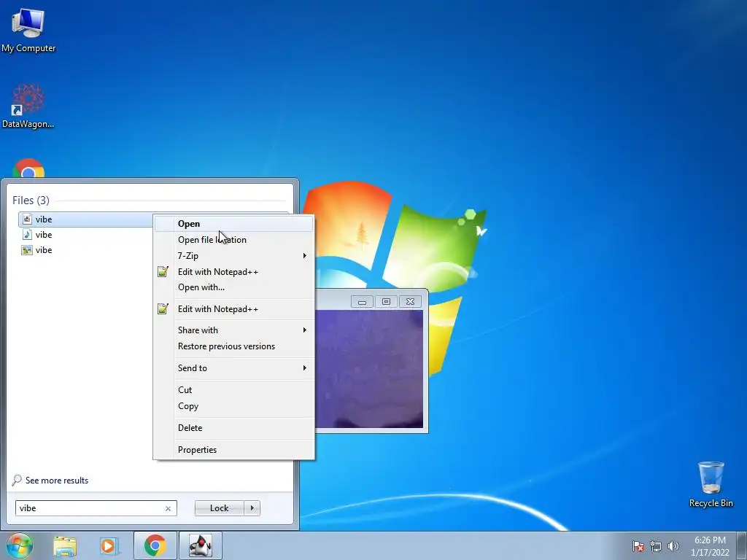Click the Lock button
This screenshot has width=747, height=560.
coord(219,508)
